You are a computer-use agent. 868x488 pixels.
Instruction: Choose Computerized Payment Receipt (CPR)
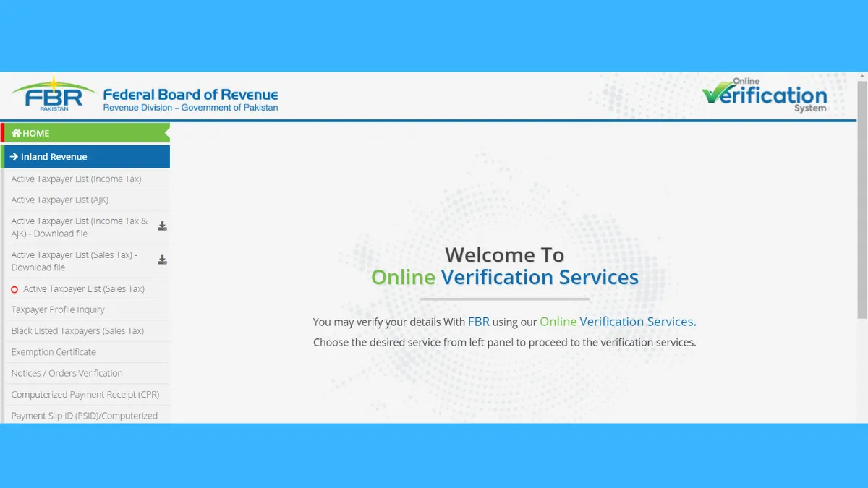(x=85, y=394)
